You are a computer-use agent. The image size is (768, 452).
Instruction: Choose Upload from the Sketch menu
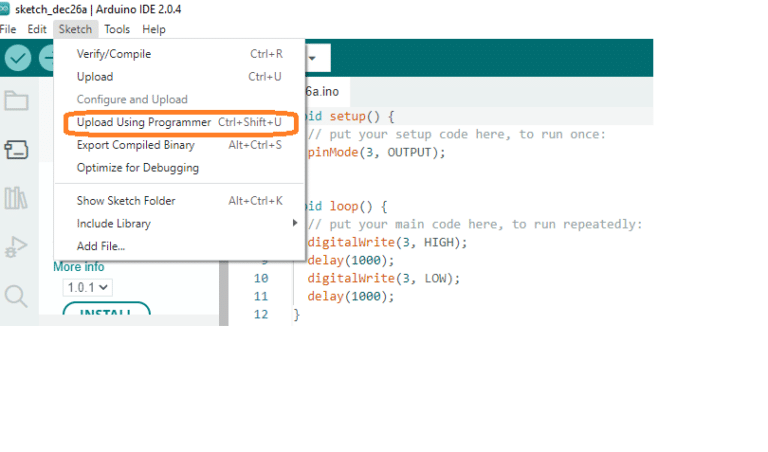tap(179, 77)
